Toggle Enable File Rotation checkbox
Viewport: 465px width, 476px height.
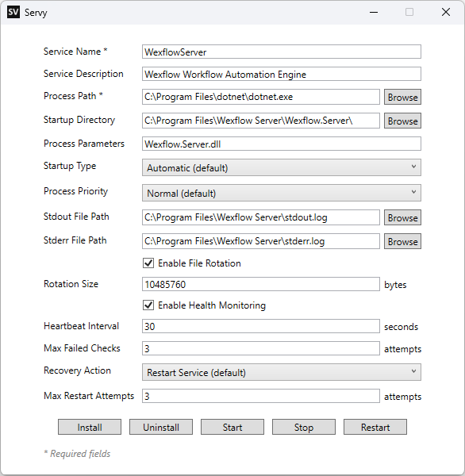148,263
